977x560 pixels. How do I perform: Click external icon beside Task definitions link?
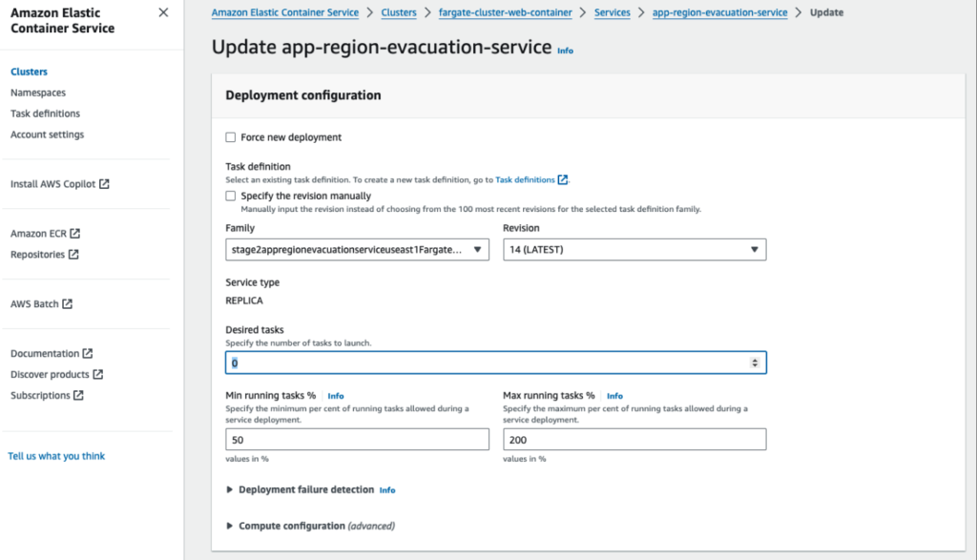tap(563, 179)
